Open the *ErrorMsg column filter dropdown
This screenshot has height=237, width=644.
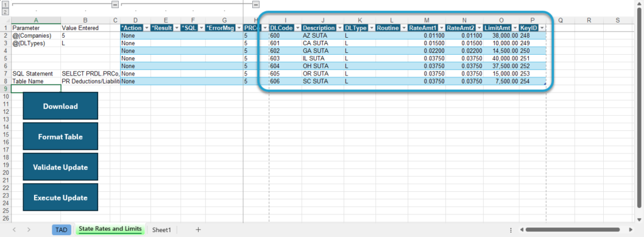coord(239,28)
